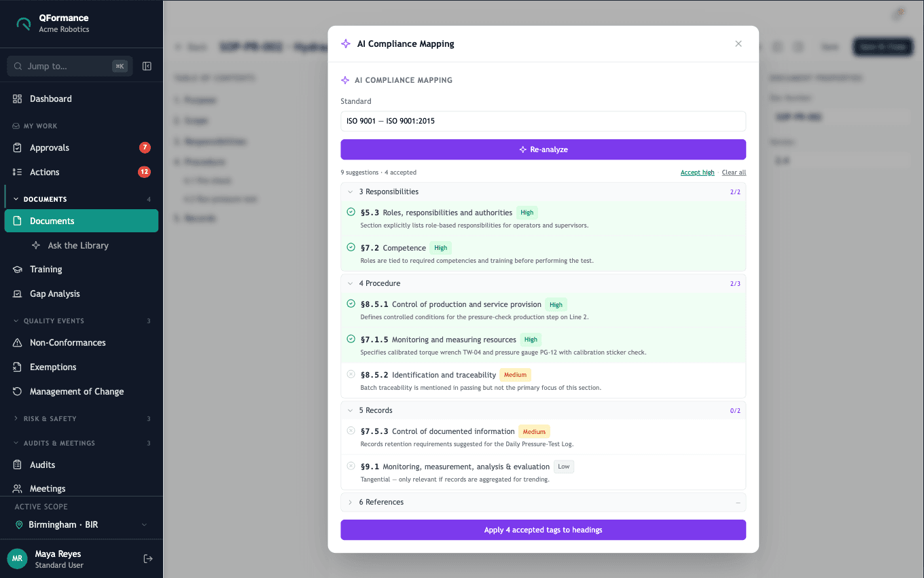This screenshot has width=924, height=578.
Task: Open Management of Change page
Action: click(x=82, y=392)
